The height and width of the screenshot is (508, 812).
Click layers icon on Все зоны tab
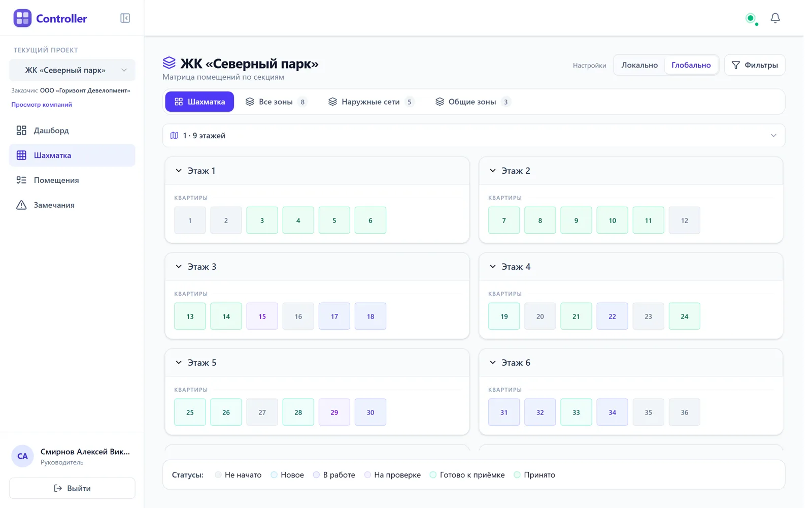tap(250, 102)
